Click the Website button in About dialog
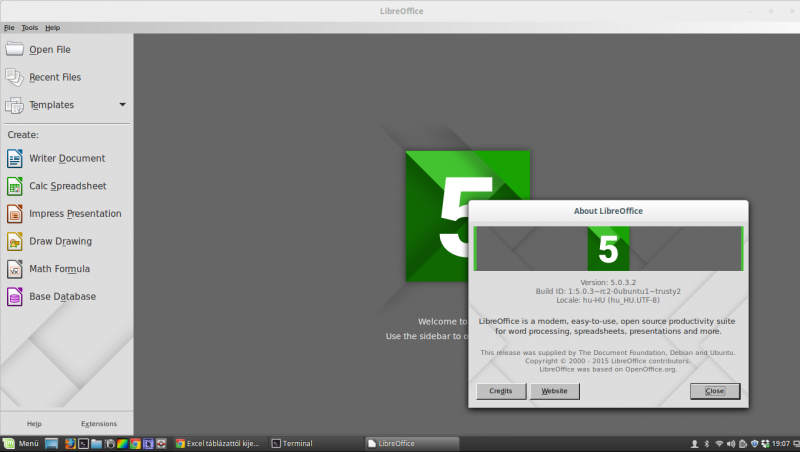The width and height of the screenshot is (800, 452). pos(554,391)
